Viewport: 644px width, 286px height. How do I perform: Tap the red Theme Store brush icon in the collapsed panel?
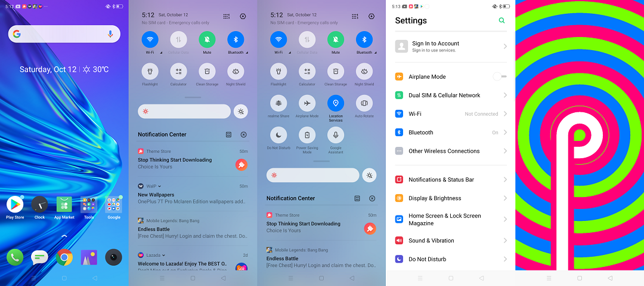[241, 165]
